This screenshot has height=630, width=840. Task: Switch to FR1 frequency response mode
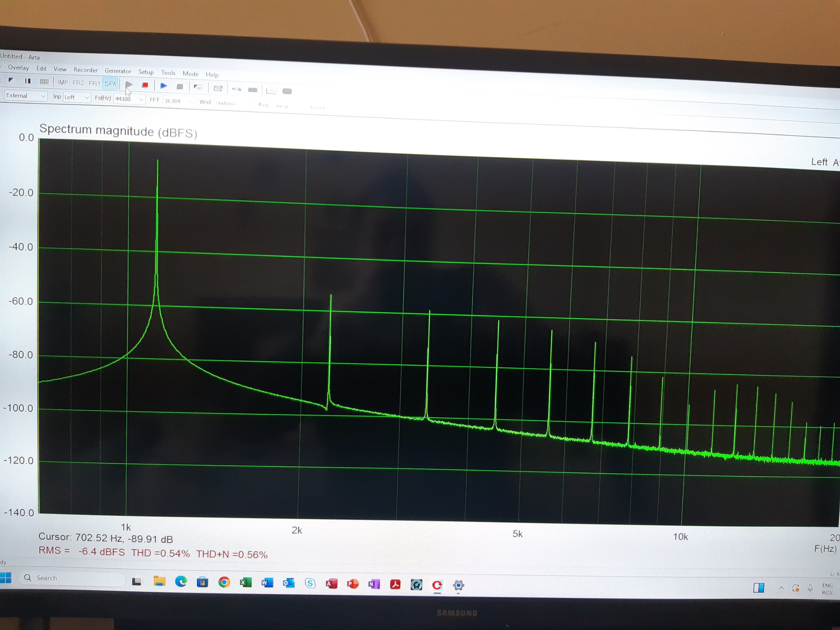(94, 83)
